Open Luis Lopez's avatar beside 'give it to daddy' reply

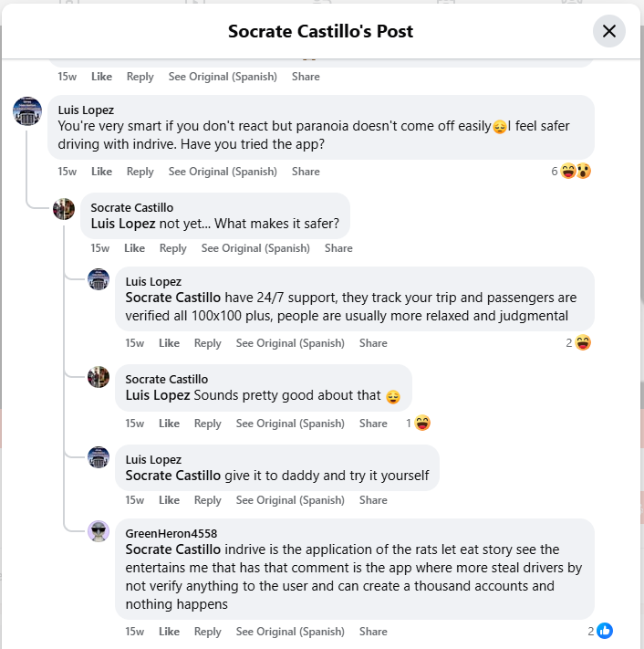tap(99, 457)
